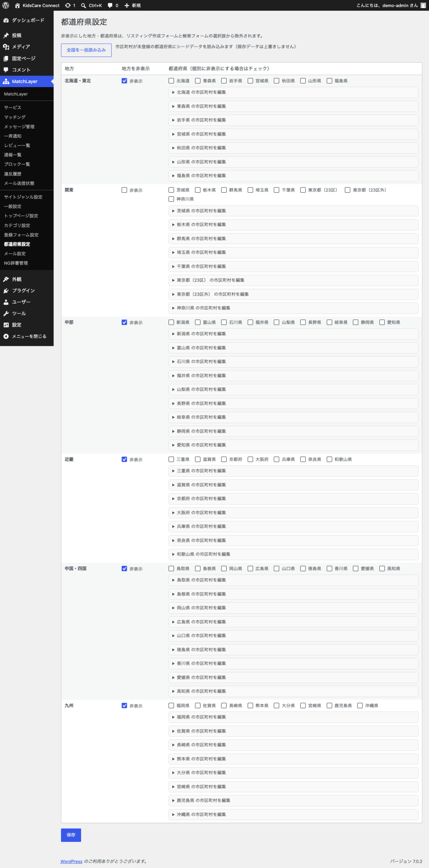Click the ツール wrench icon
This screenshot has height=868, width=429.
click(x=6, y=314)
